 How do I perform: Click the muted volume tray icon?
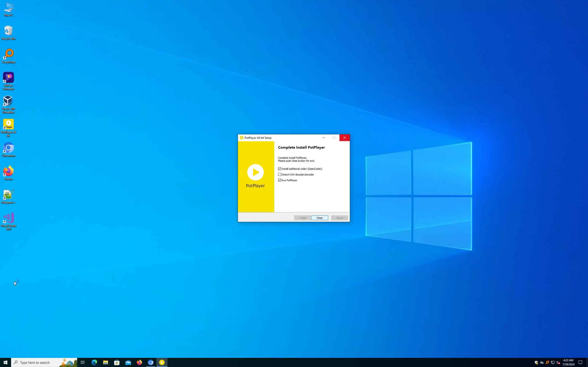[x=558, y=362]
